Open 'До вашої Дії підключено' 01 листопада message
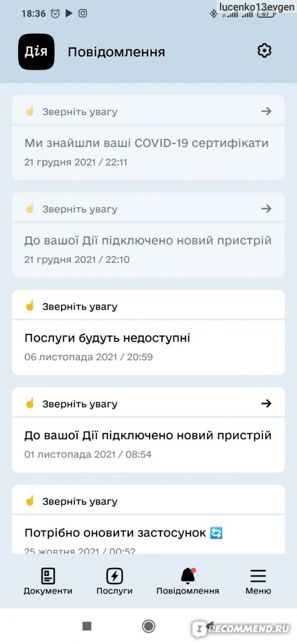The height and width of the screenshot is (644, 297). tap(148, 435)
